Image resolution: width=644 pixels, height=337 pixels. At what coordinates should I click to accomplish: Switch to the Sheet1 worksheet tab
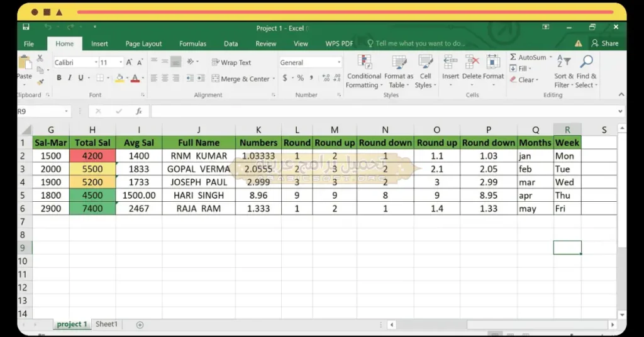106,324
